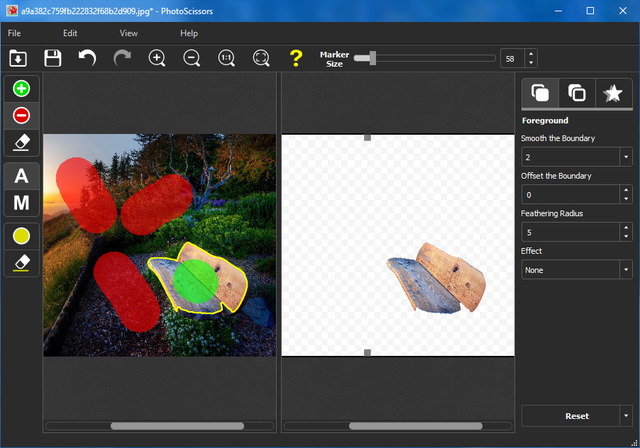
Task: Select the green foreground marker tool
Action: (21, 89)
